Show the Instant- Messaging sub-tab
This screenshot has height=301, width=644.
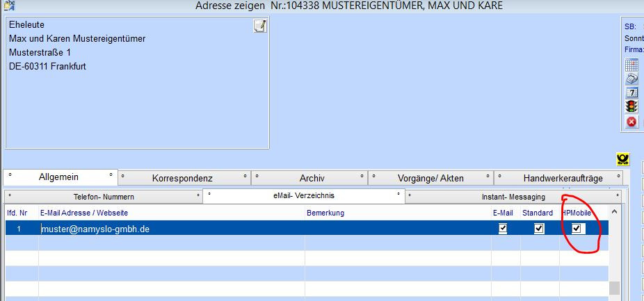click(513, 197)
